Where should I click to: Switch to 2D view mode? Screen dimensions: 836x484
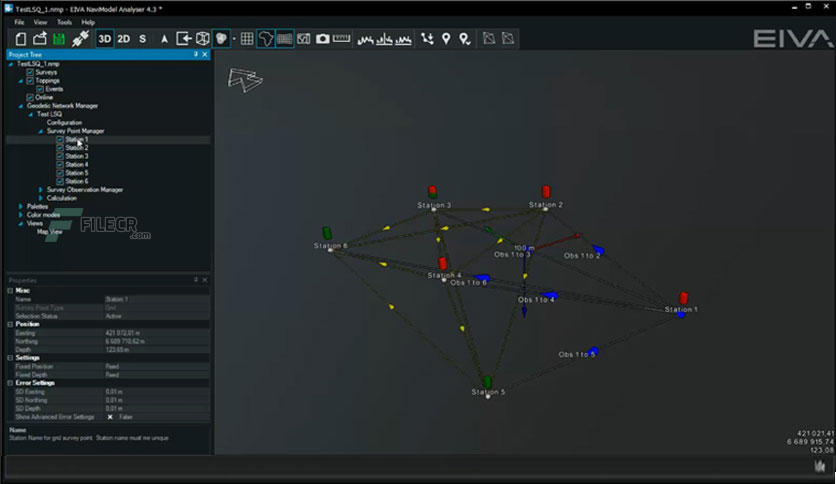(124, 39)
